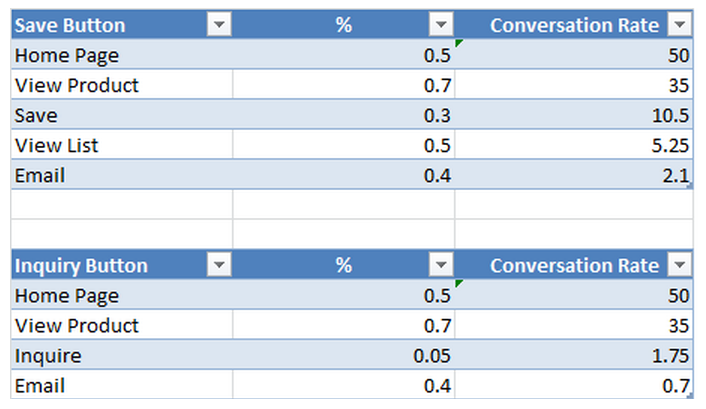The height and width of the screenshot is (409, 706).
Task: Select the Inquire row label cell
Action: point(122,354)
